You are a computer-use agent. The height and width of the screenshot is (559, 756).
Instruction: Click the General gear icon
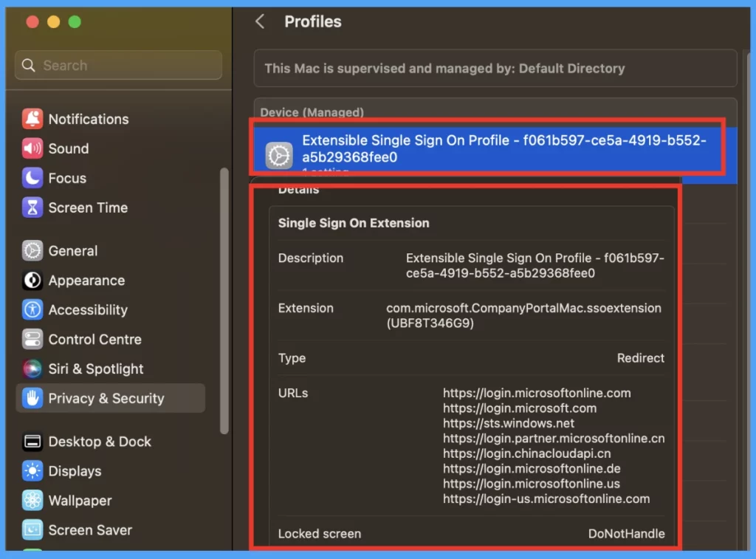click(32, 251)
